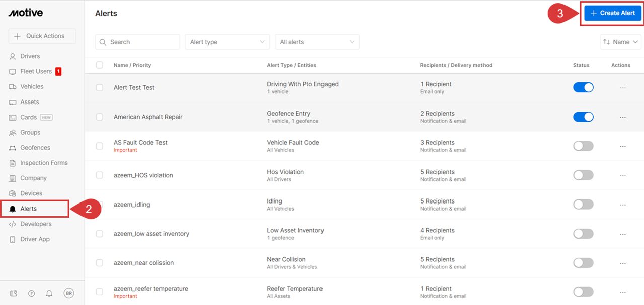Click the Motive logo
The width and height of the screenshot is (644, 305).
[26, 13]
